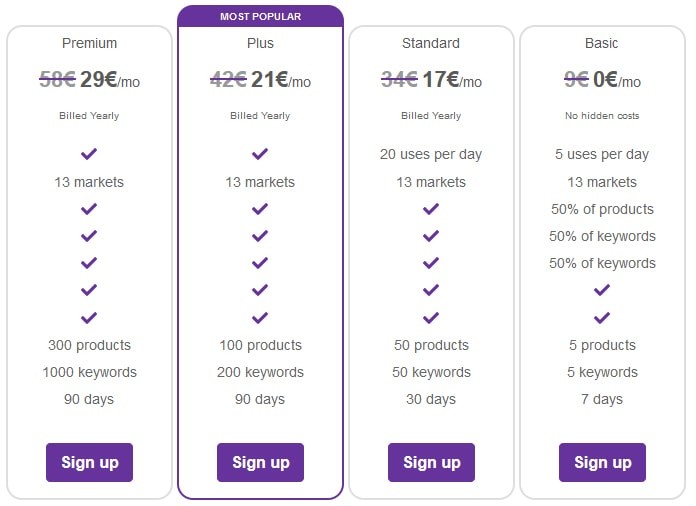Image resolution: width=696 pixels, height=506 pixels.
Task: Click the last checkmark in the Basic column
Action: (602, 318)
